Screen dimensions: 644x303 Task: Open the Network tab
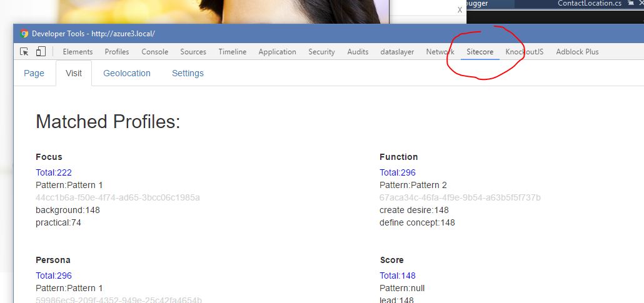point(440,52)
